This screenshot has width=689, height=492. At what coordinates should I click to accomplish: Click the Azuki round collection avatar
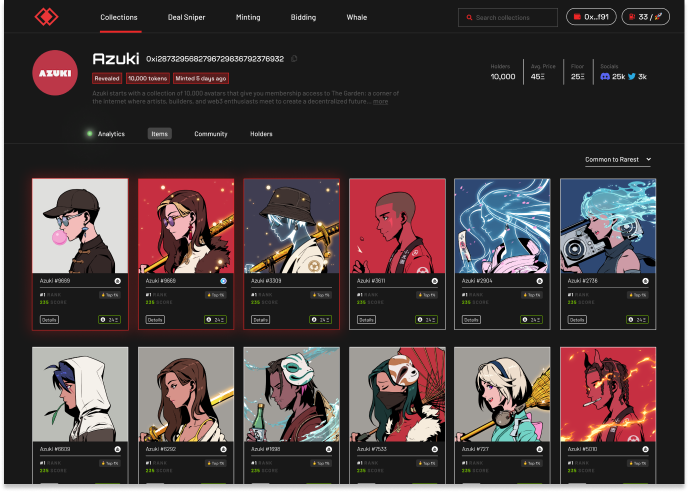tap(56, 75)
